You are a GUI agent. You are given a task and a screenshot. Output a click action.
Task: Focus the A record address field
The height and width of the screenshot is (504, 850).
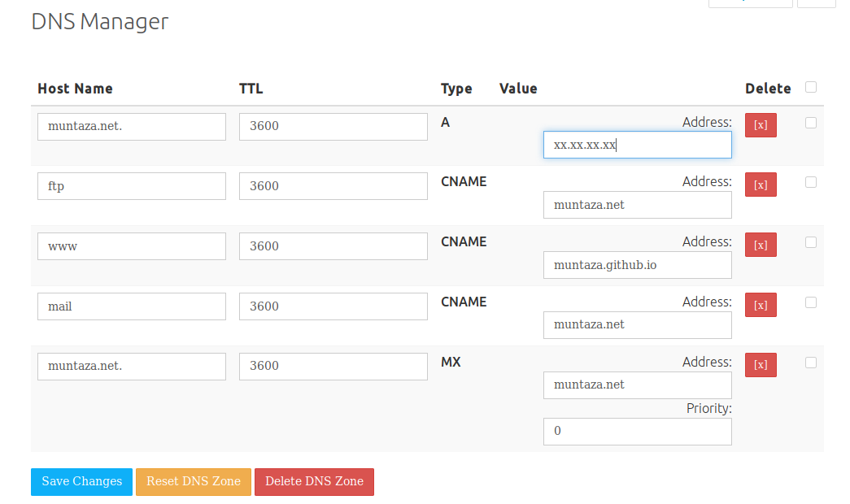(x=637, y=146)
